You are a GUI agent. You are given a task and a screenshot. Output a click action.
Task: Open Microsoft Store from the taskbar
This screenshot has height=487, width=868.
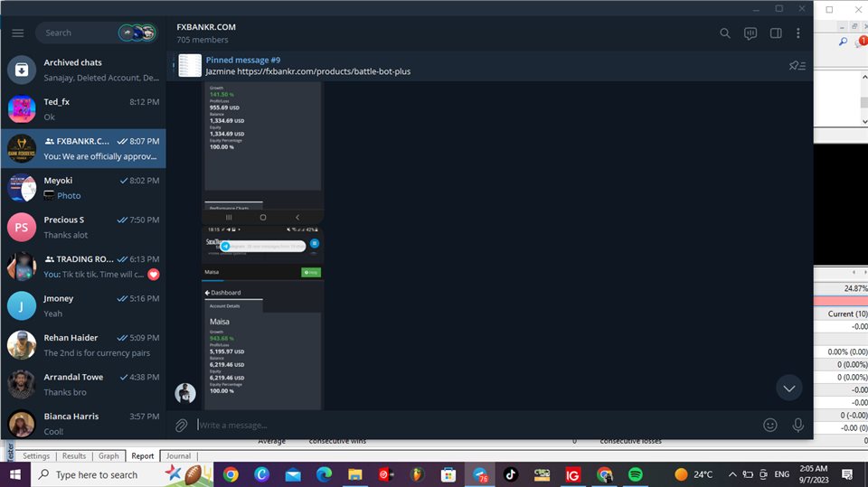(x=448, y=474)
